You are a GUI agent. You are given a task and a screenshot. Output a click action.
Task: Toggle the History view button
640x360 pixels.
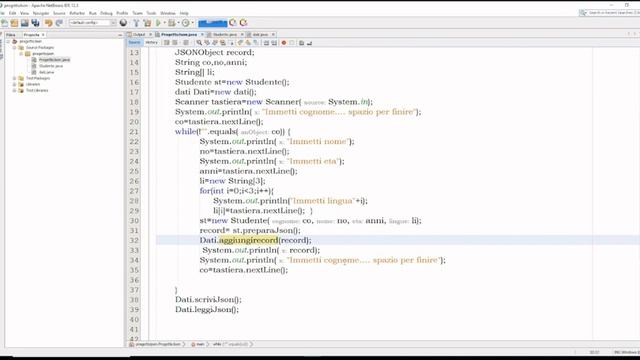click(151, 42)
